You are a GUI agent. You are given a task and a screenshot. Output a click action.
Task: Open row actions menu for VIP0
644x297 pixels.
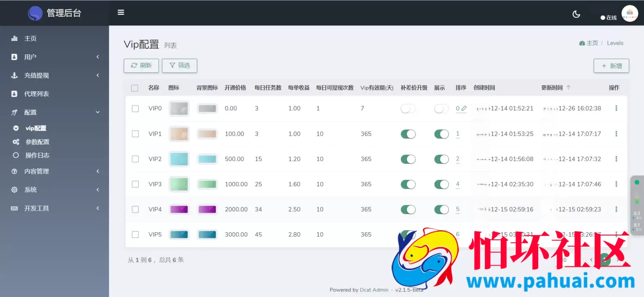(616, 108)
